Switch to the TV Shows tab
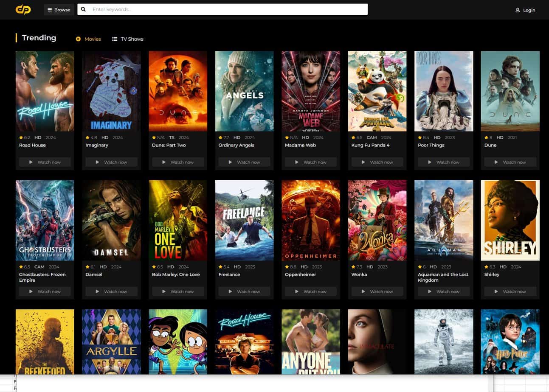The width and height of the screenshot is (549, 392). 128,39
